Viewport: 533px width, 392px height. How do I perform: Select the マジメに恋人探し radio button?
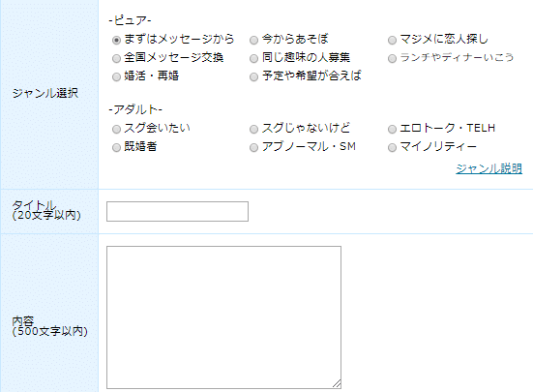point(392,40)
